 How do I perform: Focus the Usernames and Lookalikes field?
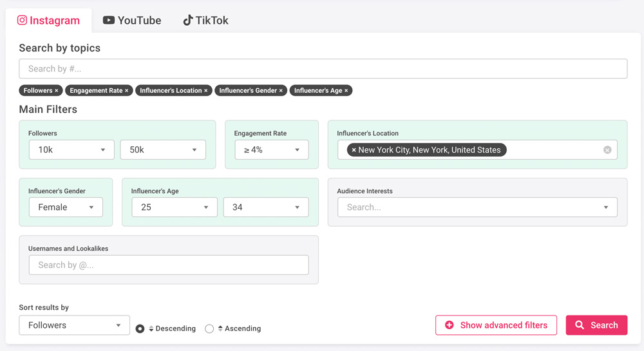pyautogui.click(x=169, y=265)
